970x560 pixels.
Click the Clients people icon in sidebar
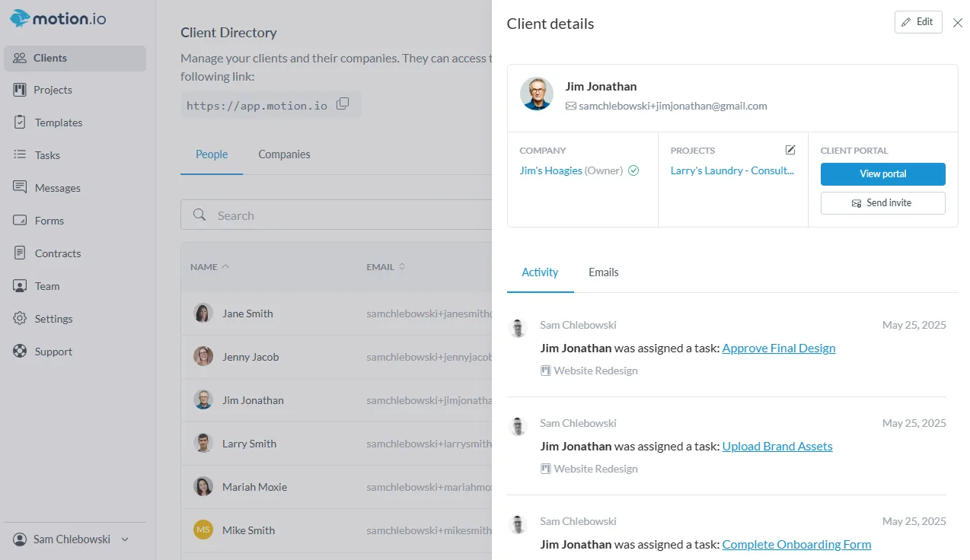[x=20, y=58]
